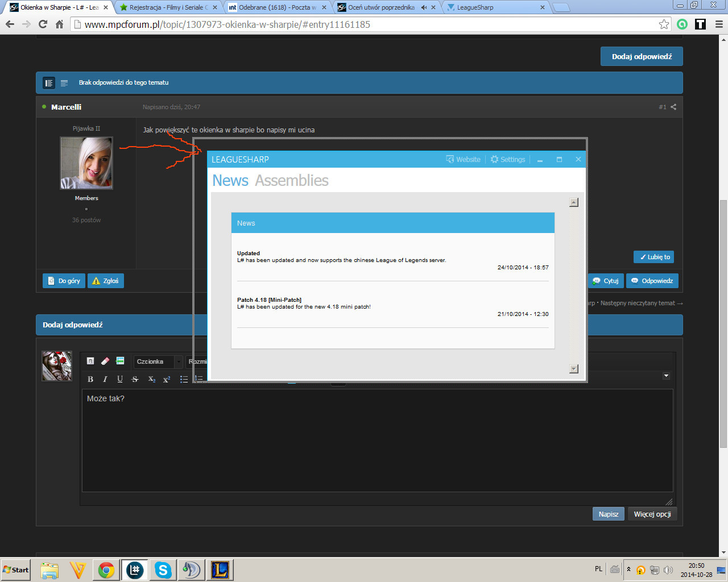Select the standard view mode icon
The height and width of the screenshot is (582, 728).
click(x=49, y=83)
